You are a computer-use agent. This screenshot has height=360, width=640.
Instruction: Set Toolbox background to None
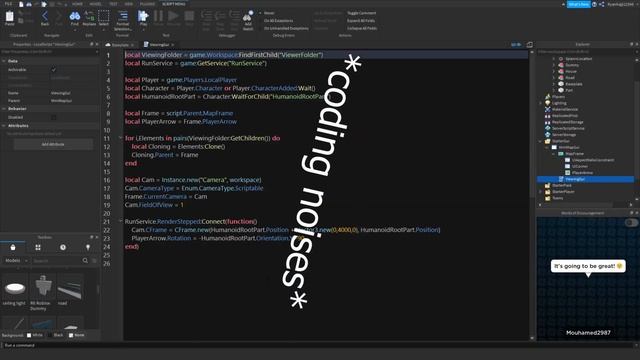[x=76, y=335]
